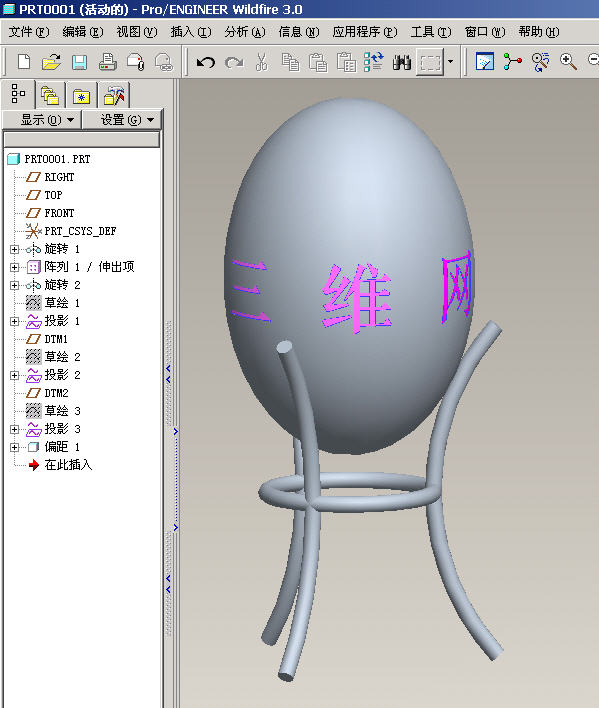
Task: Switch to layer/folder browser tab
Action: tap(50, 95)
